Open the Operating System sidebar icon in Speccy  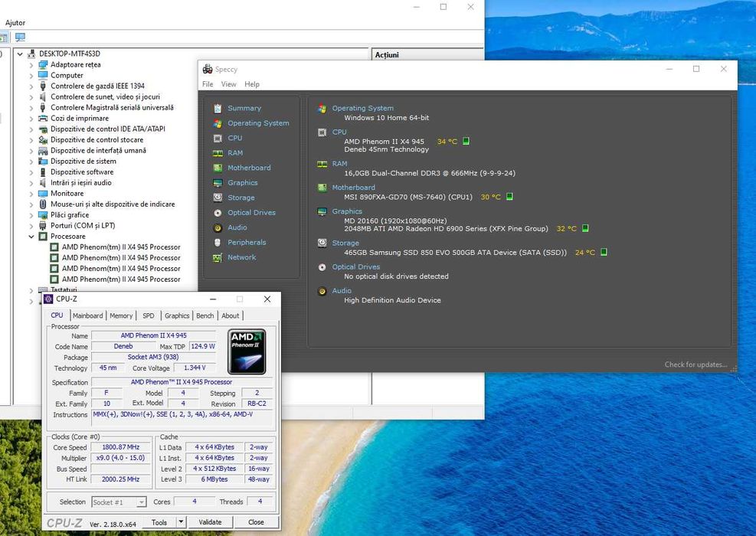click(218, 123)
